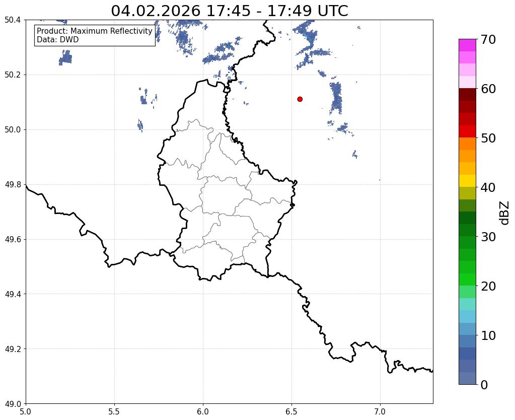The width and height of the screenshot is (515, 420).
Task: Click the 49.0 latitude axis label
Action: click(x=13, y=404)
